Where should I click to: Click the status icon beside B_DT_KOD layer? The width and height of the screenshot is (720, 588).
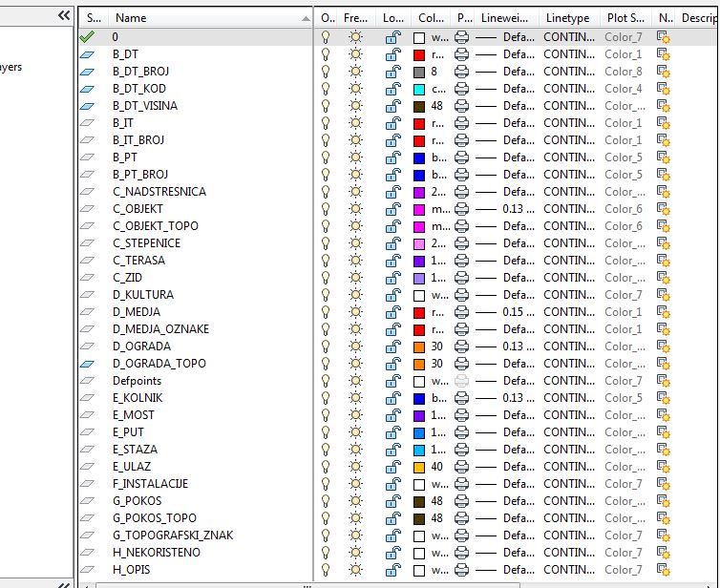(87, 89)
